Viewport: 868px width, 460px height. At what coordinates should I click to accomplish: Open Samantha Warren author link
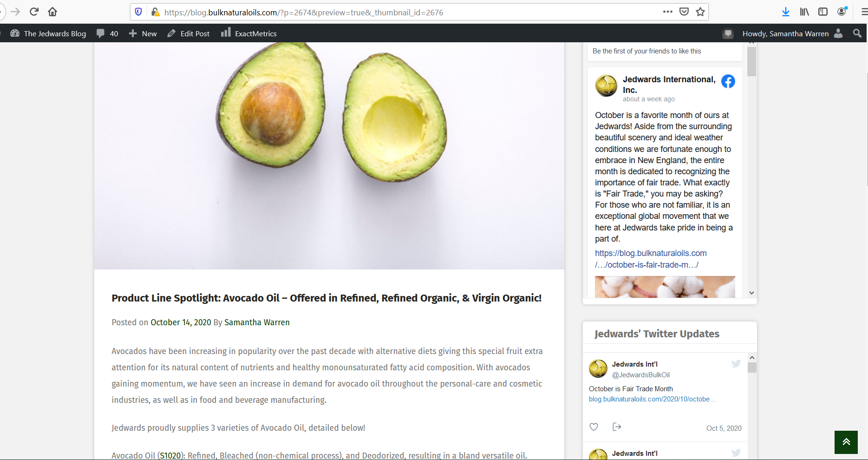coord(257,322)
